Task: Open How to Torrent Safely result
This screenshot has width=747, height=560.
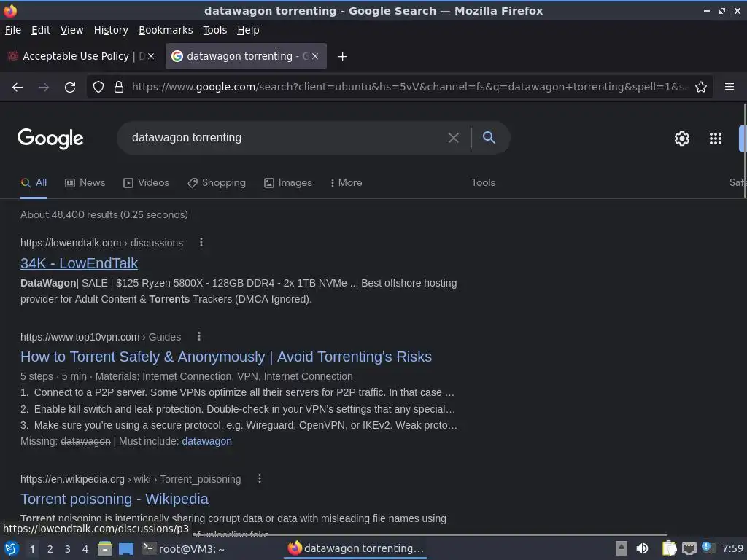Action: (226, 357)
